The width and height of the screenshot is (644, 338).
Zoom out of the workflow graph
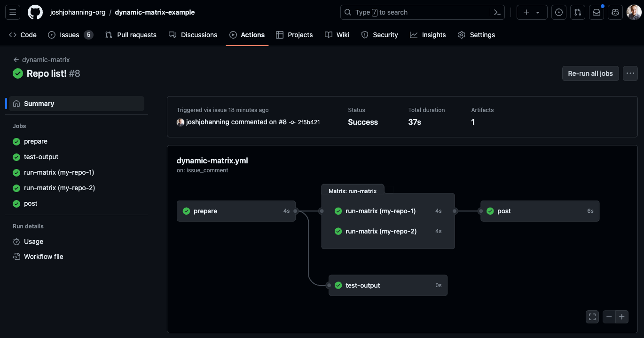(609, 317)
